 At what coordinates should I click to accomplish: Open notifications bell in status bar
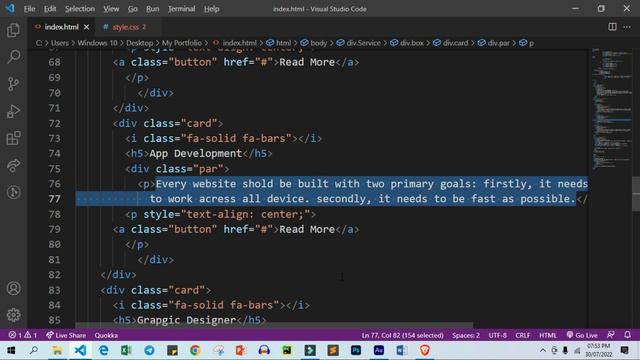627,335
